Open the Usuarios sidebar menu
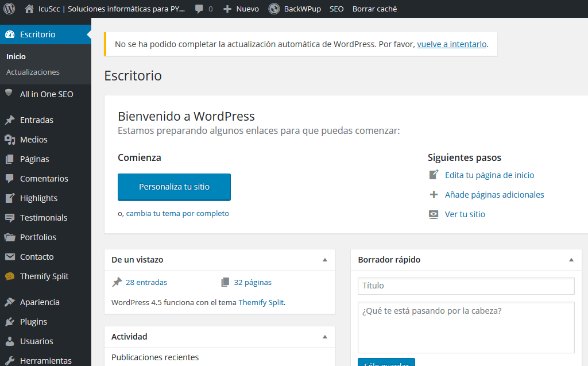This screenshot has width=588, height=366. tap(46, 341)
